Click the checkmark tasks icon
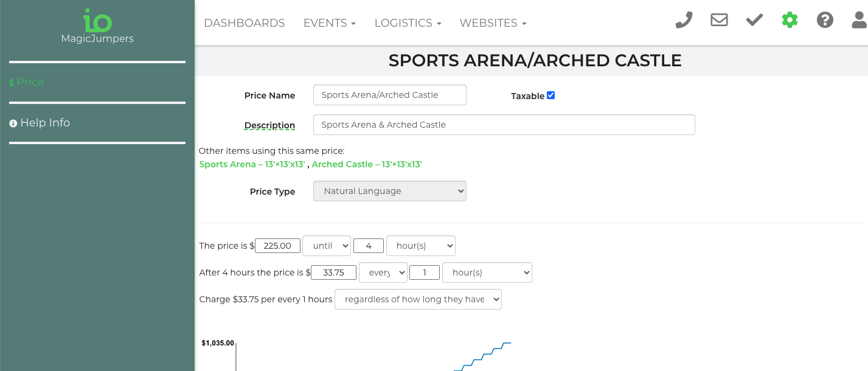Viewport: 868px width, 371px height. pos(754,21)
